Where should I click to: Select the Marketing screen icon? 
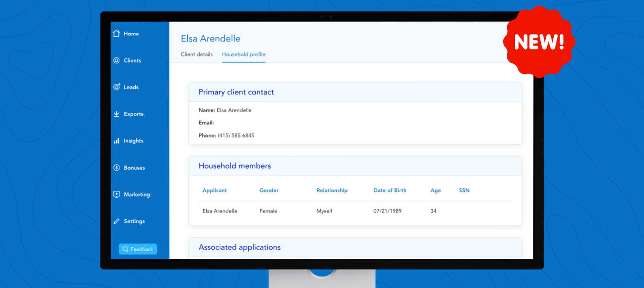(116, 195)
